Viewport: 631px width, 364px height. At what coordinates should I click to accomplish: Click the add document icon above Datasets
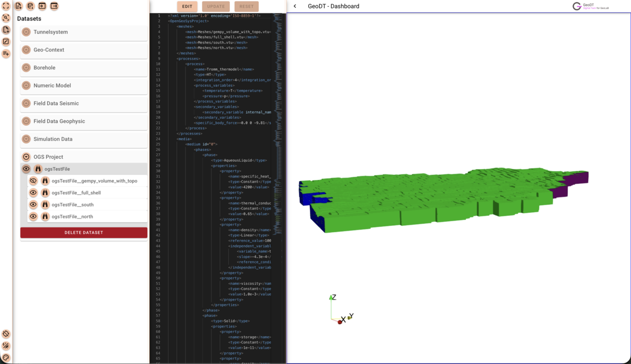click(18, 6)
